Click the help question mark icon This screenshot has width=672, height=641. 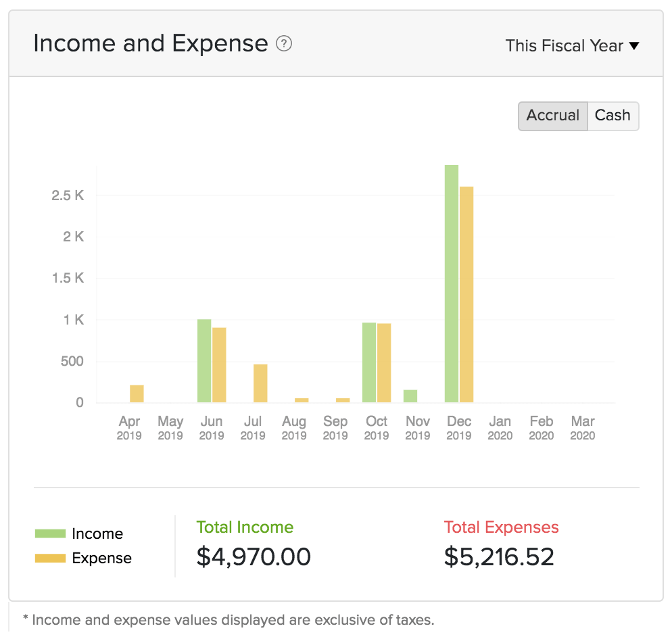point(284,45)
